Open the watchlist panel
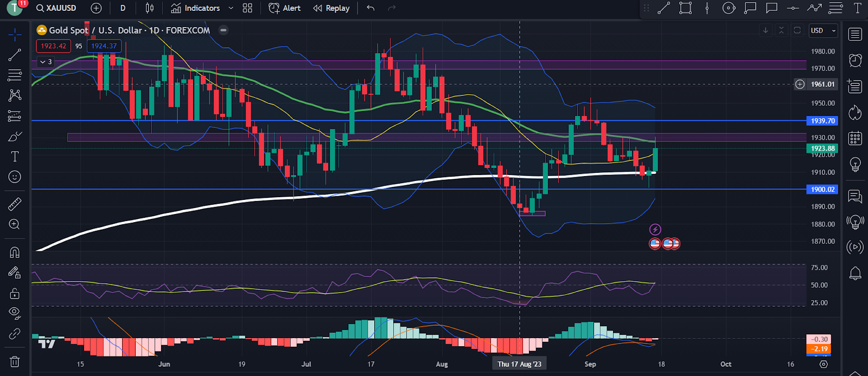Viewport: 868px width, 376px height. 855,34
